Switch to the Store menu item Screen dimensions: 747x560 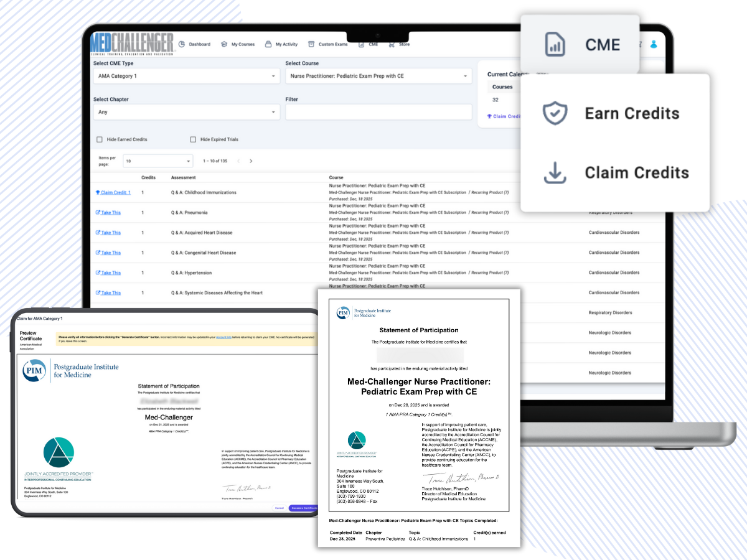tap(399, 44)
